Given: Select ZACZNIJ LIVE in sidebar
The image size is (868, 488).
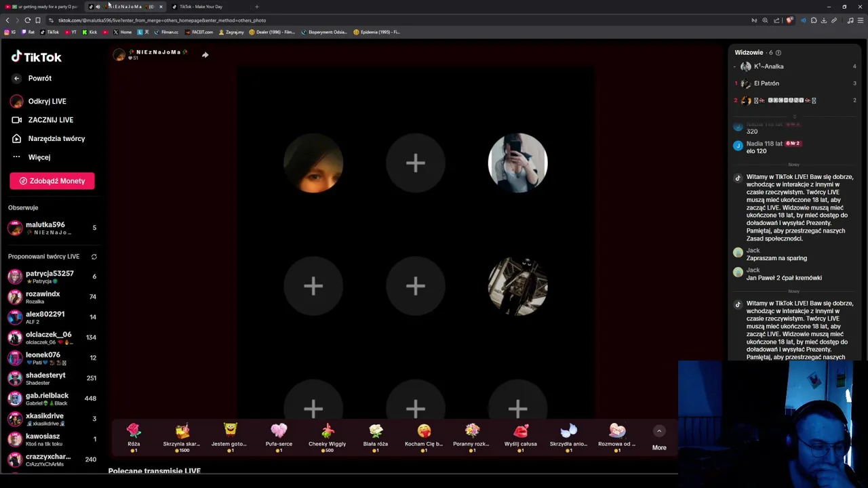Looking at the screenshot, I should [42, 120].
